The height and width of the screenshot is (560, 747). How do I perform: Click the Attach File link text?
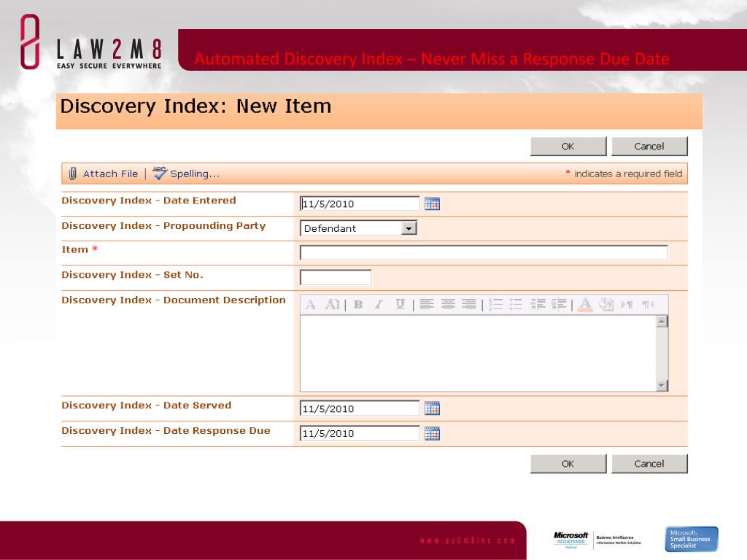coord(111,174)
